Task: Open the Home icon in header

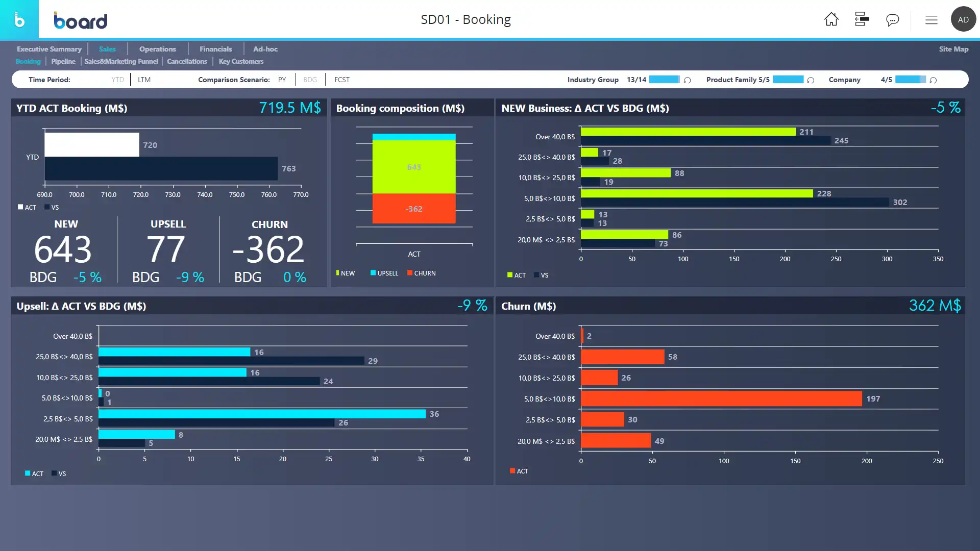Action: [831, 19]
